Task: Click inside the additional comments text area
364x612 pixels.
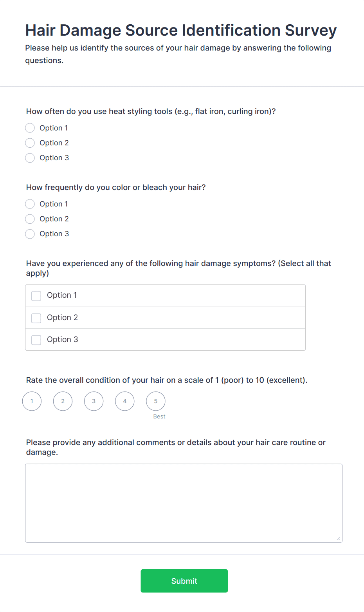Action: click(x=184, y=502)
